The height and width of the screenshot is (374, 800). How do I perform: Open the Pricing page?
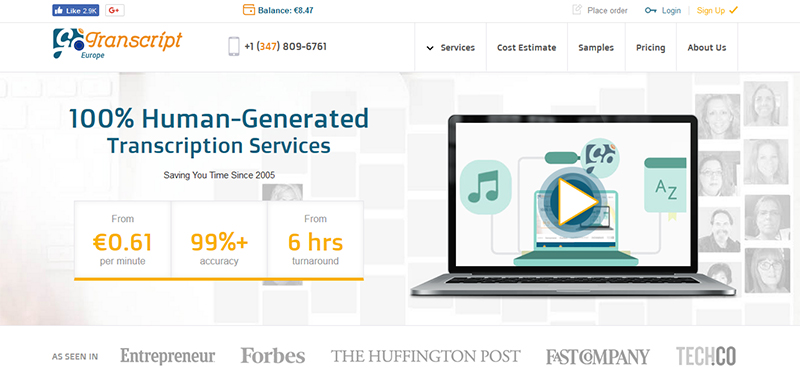click(x=651, y=47)
